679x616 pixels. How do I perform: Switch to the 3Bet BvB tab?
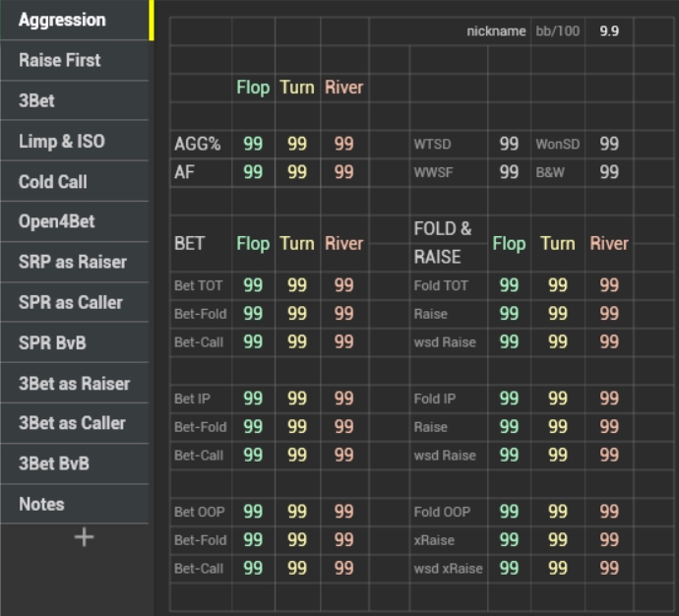pos(54,463)
